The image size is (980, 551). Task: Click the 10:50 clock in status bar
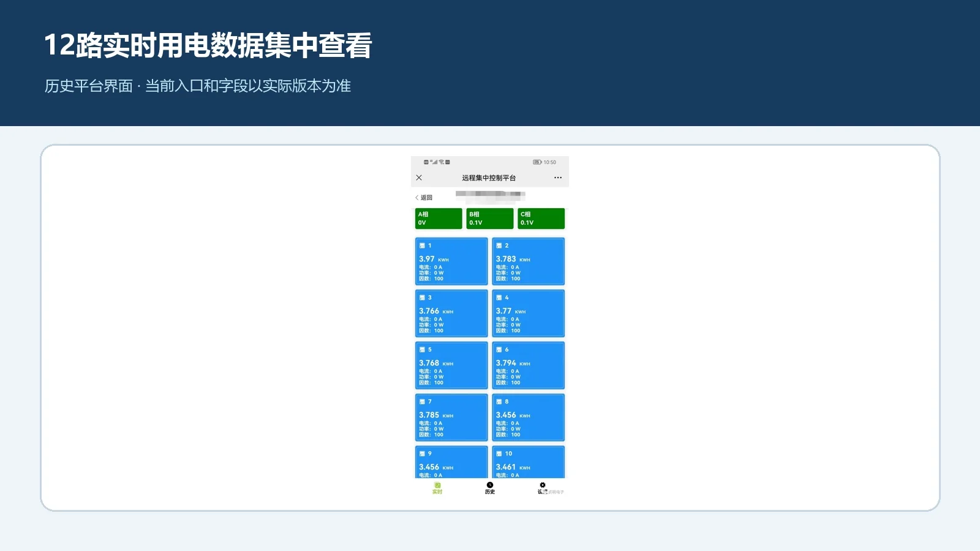[x=550, y=162]
